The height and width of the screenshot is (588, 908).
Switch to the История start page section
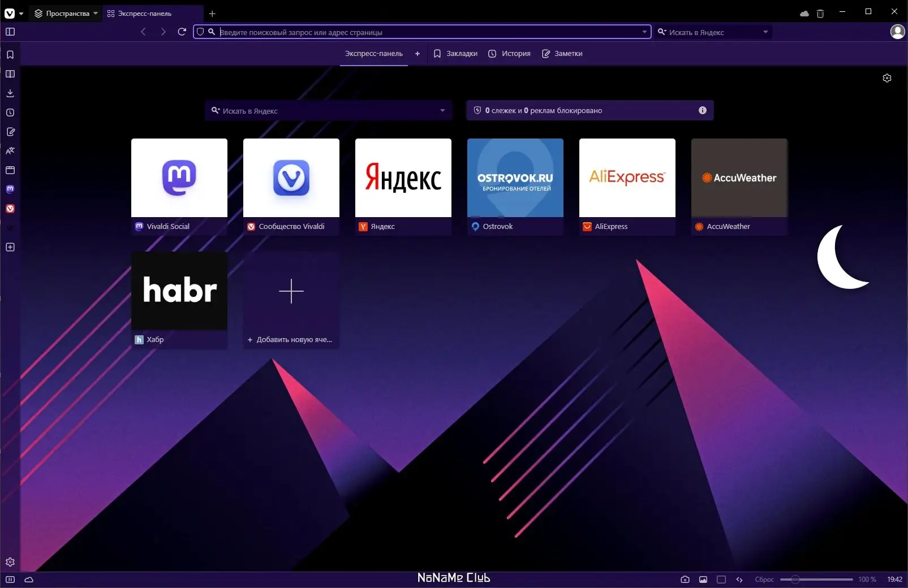pos(509,54)
